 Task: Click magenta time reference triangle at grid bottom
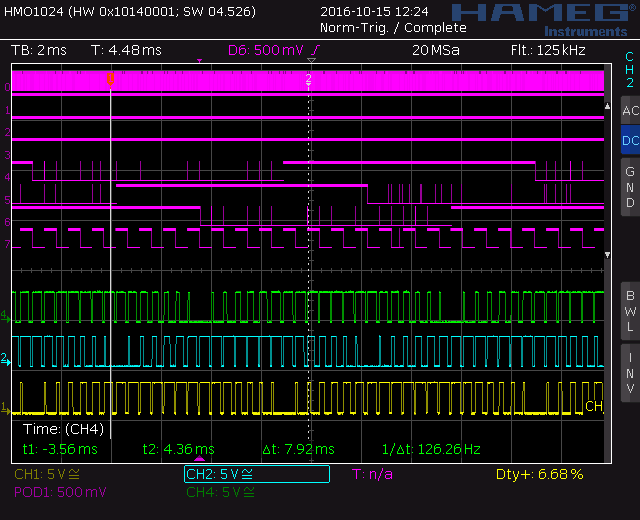coord(199,459)
